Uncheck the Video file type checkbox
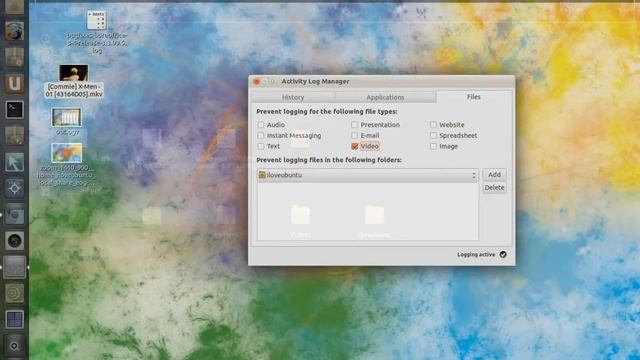 tap(355, 146)
